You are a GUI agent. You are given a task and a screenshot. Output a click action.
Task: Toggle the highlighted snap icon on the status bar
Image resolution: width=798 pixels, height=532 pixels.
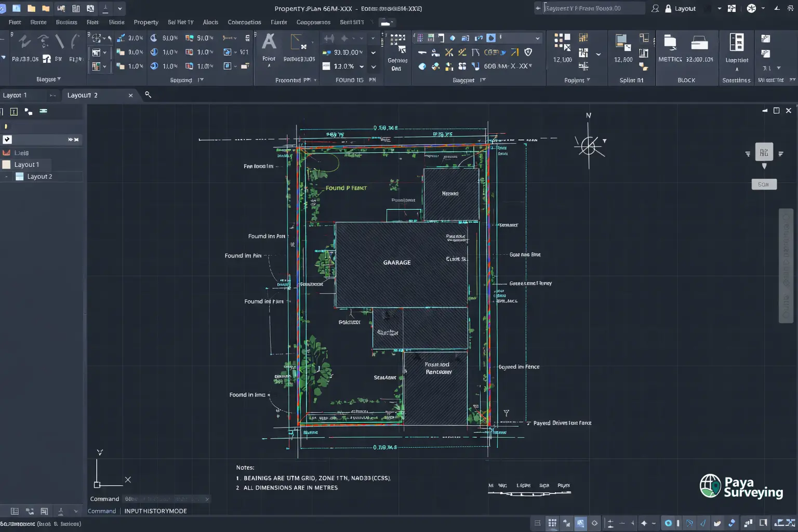pyautogui.click(x=580, y=523)
